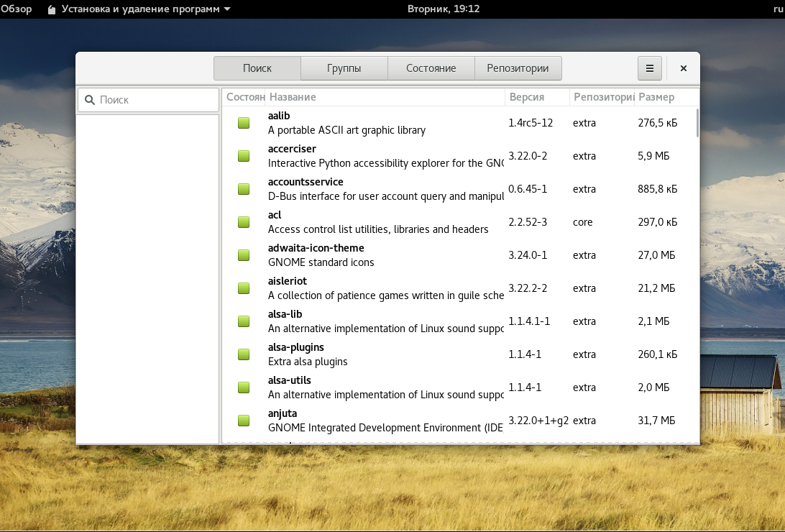Screen dimensions: 785x532
Task: Switch to the Группы tab
Action: pos(343,68)
